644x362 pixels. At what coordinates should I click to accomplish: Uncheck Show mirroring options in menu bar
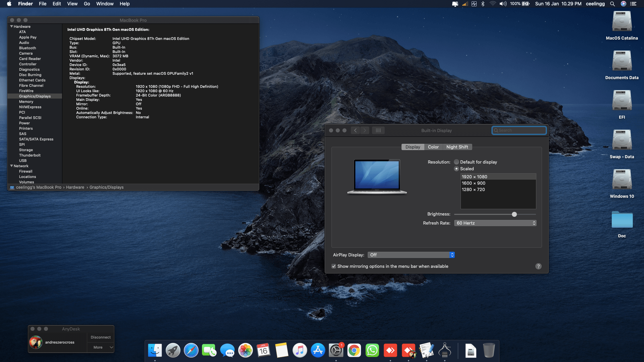pos(334,266)
